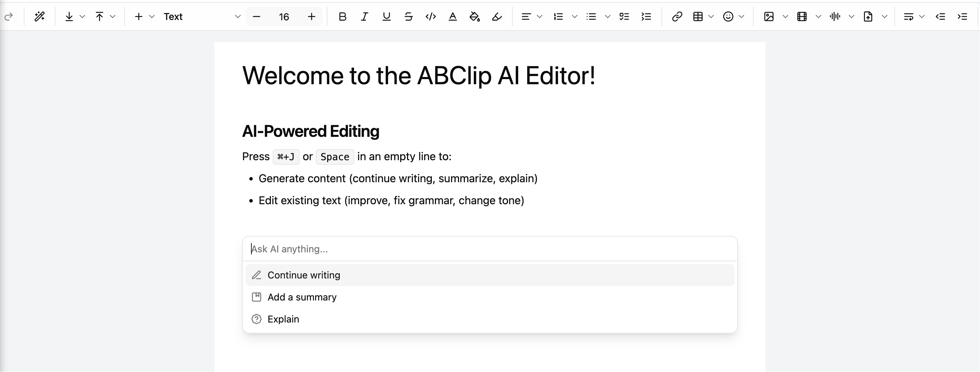980x372 pixels.
Task: Toggle bold formatting
Action: 342,17
